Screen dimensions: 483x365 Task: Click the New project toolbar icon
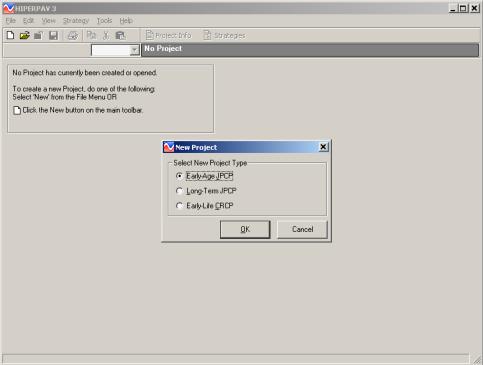point(10,35)
